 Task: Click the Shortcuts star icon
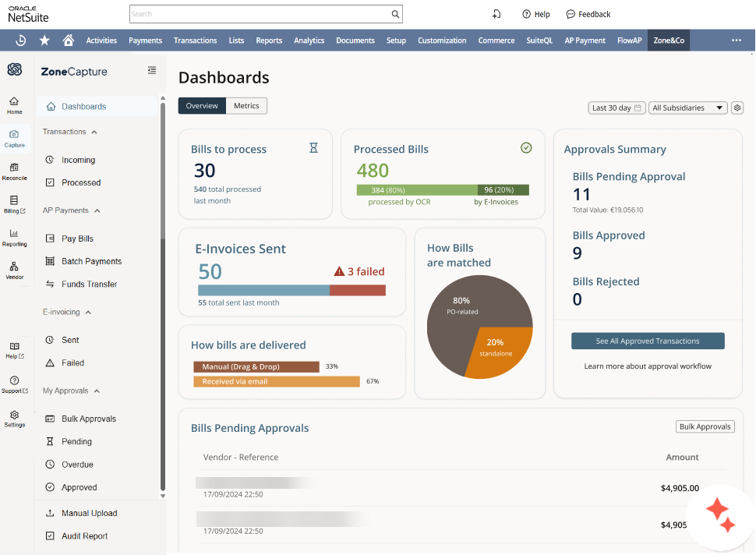pos(44,41)
